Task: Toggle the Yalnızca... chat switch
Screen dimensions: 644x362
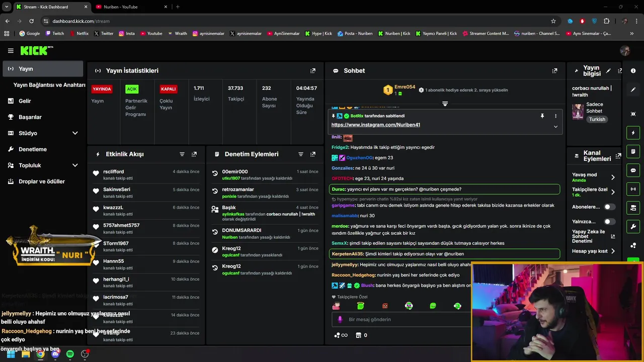Action: (x=609, y=221)
